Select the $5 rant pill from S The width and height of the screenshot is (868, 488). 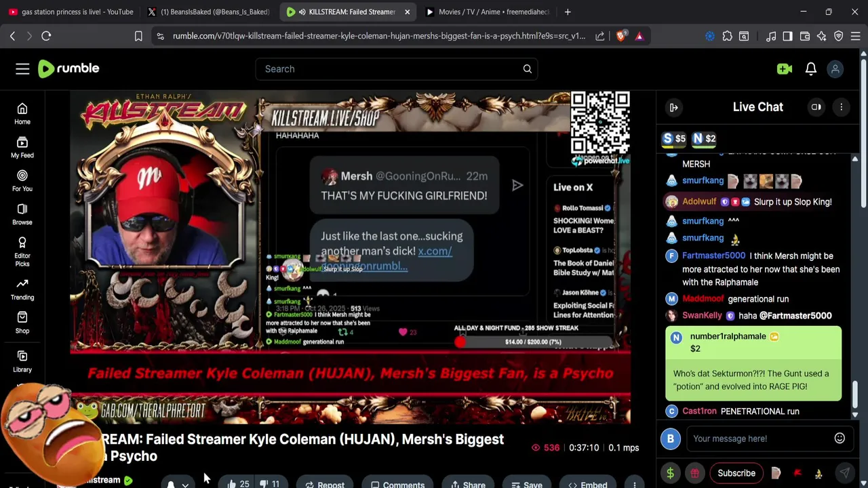click(675, 138)
